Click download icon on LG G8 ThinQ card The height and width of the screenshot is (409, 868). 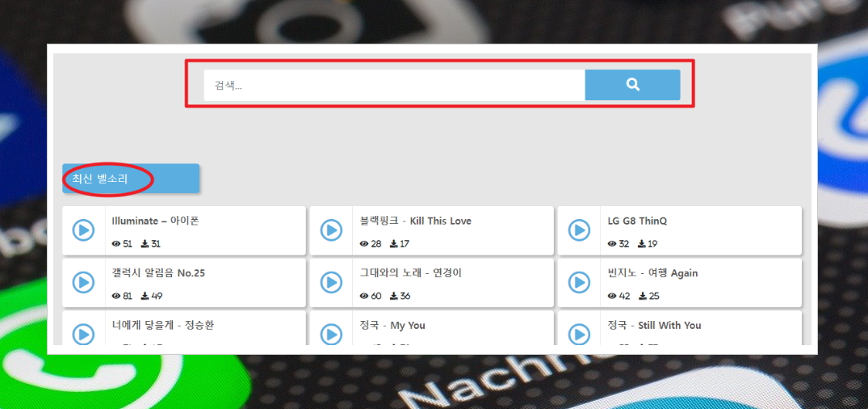pos(642,244)
